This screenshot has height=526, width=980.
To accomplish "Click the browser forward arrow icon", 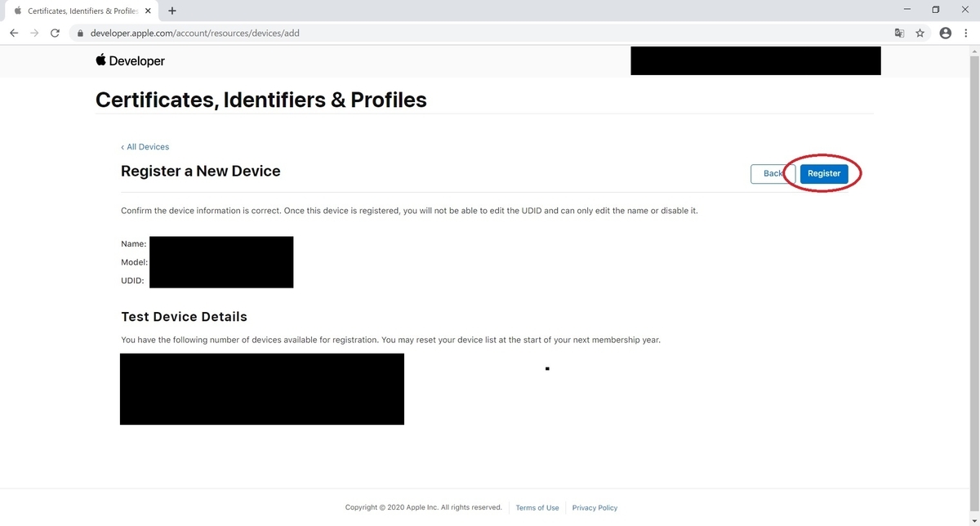I will 34,33.
